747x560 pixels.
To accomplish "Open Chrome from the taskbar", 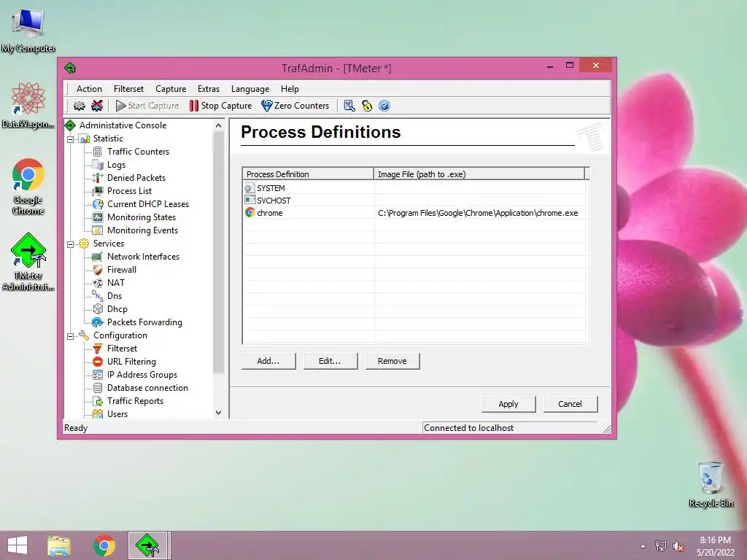I will (104, 545).
